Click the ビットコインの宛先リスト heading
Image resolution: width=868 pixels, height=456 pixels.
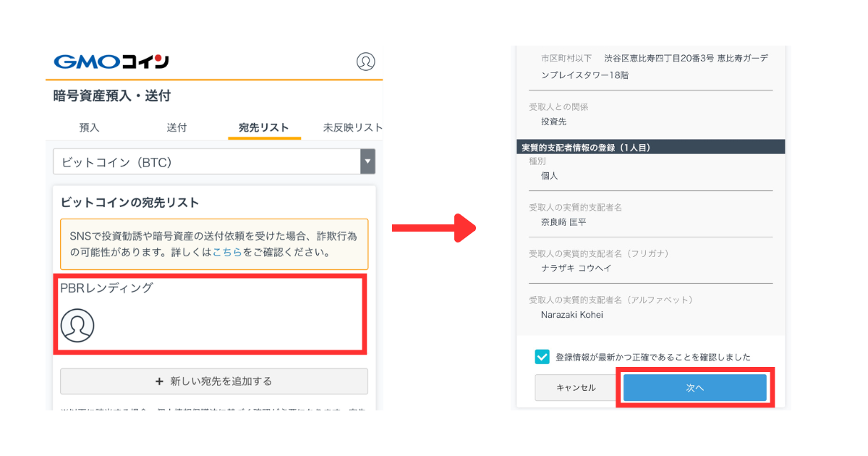coord(129,202)
